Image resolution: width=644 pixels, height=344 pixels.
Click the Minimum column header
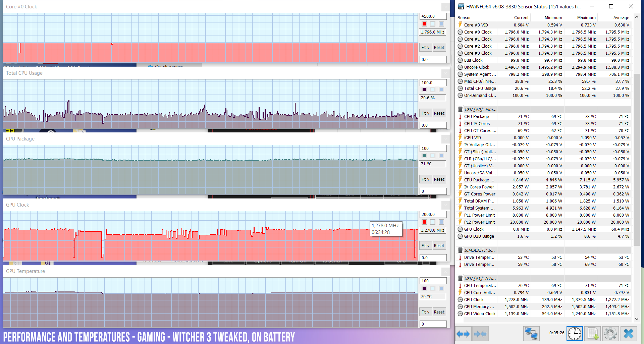tap(547, 17)
